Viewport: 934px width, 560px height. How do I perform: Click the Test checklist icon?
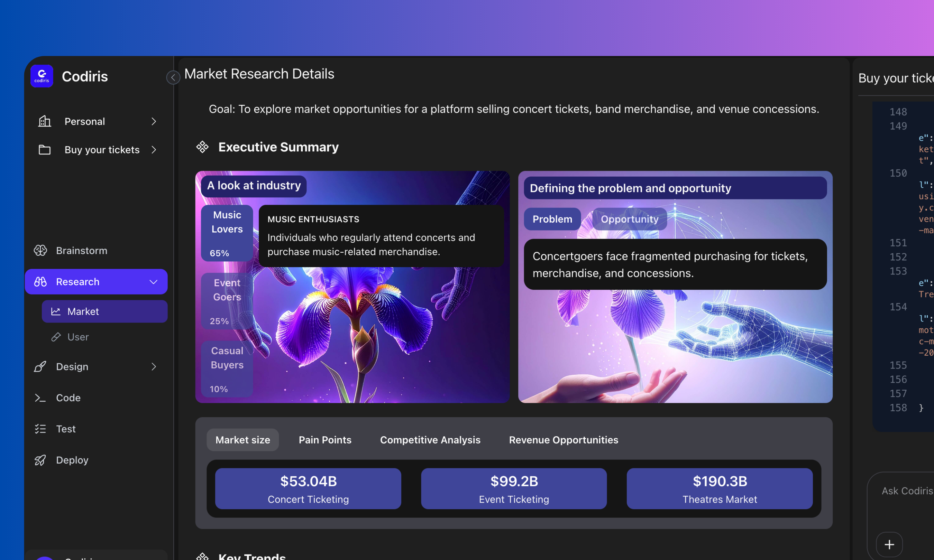pos(40,429)
